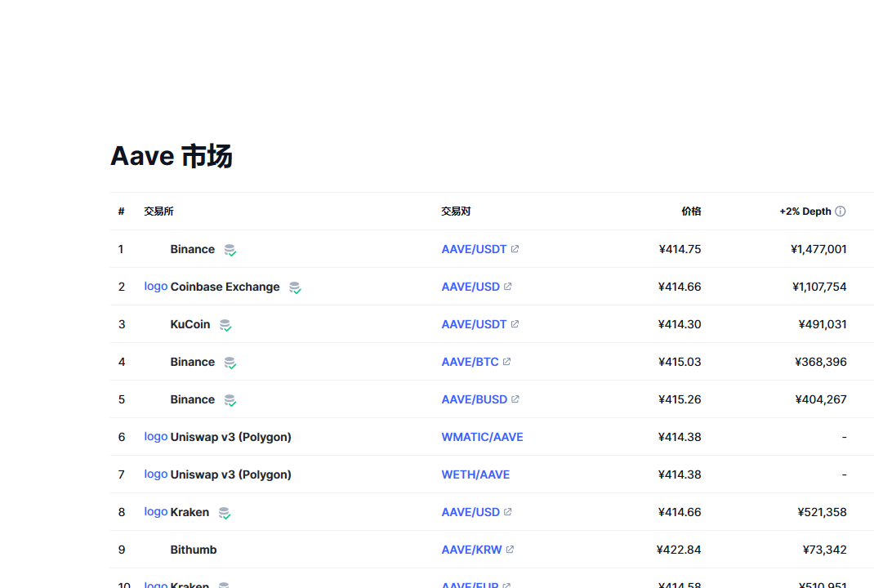The image size is (874, 588).
Task: Open the AAVE/BTC pair link
Action: (470, 362)
